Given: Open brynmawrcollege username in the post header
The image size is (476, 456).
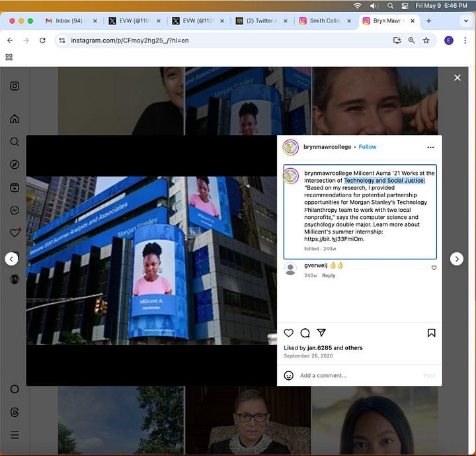Looking at the screenshot, I should 327,147.
